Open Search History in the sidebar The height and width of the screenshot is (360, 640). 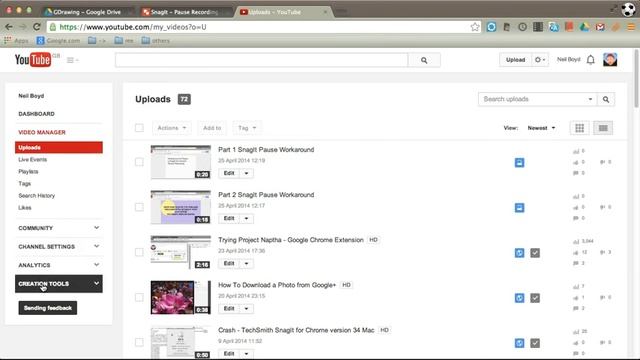[x=36, y=196]
